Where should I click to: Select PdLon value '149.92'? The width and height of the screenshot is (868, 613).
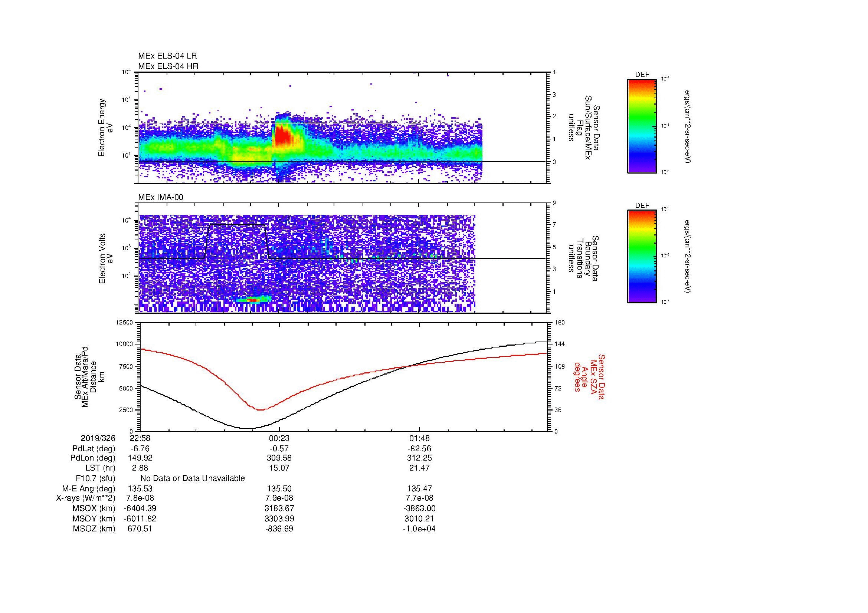point(140,458)
